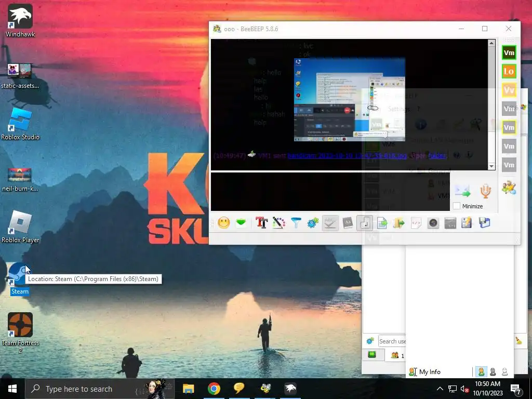Screen dimensions: 532x399
Task: Open the notification center with 7 badge
Action: click(516, 389)
